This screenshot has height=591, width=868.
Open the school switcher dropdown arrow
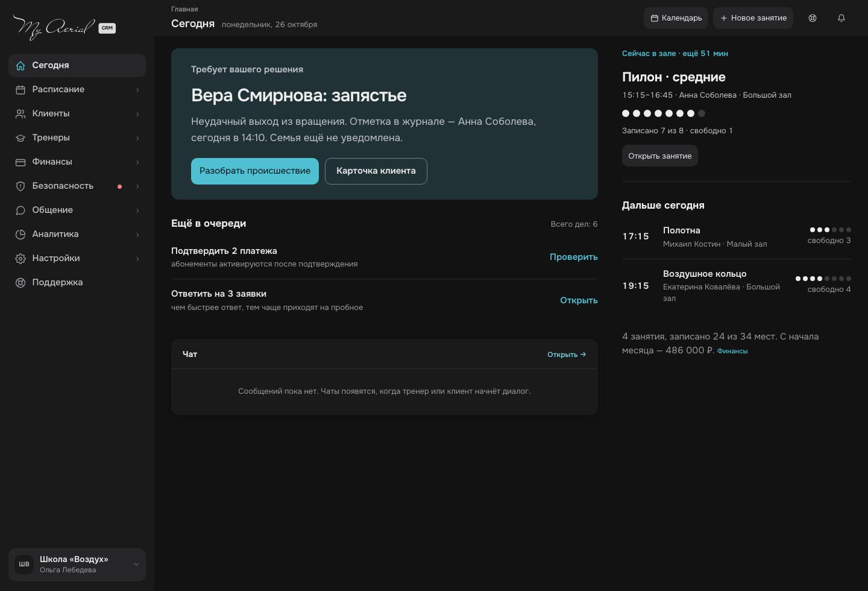[x=136, y=564]
